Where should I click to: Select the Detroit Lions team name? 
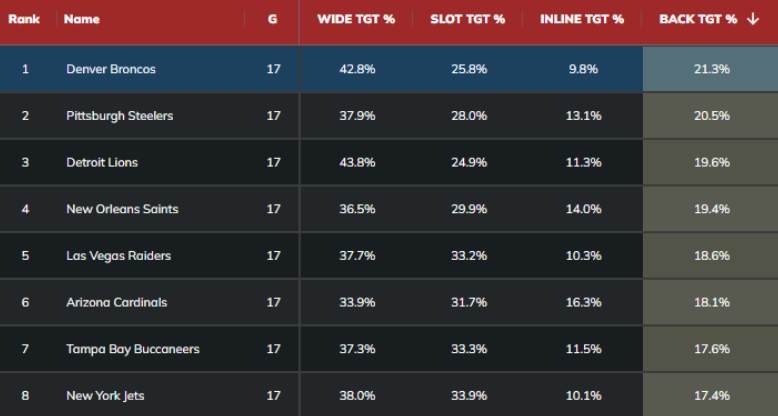pyautogui.click(x=102, y=162)
